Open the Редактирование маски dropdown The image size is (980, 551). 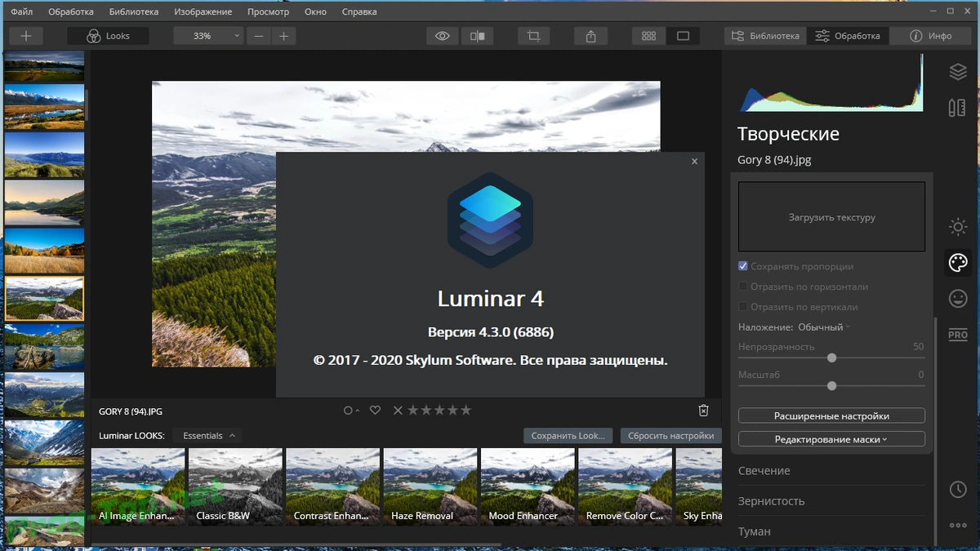(831, 439)
